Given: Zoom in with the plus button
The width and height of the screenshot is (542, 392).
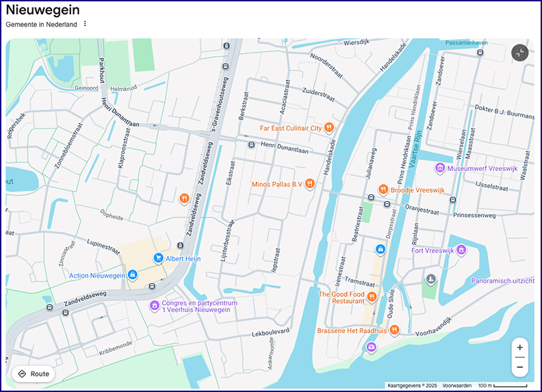Looking at the screenshot, I should (520, 348).
